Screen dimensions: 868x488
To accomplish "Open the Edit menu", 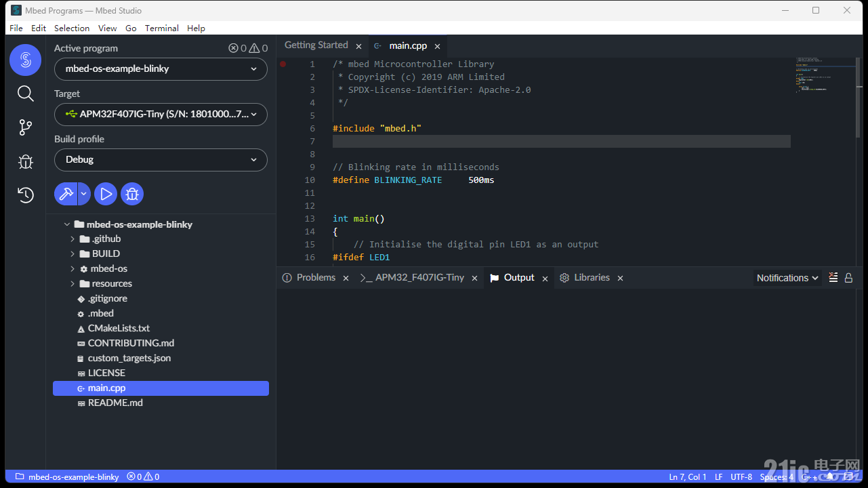I will (39, 28).
